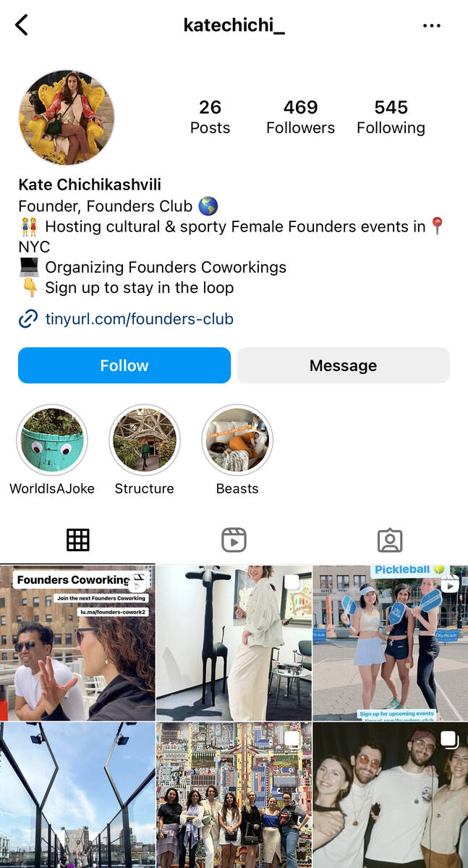Tap the link icon beside tinyurl address
Viewport: 468px width, 868px height.
click(x=28, y=319)
